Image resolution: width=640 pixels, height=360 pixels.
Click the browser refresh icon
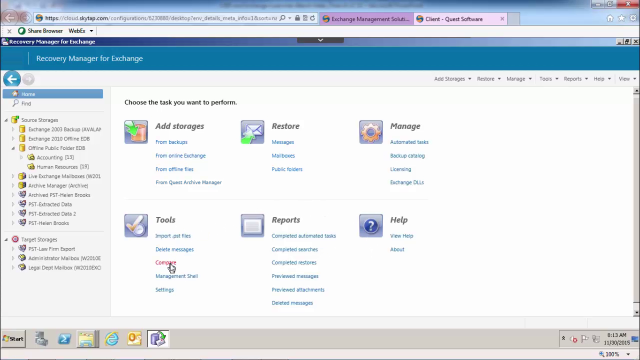312,18
